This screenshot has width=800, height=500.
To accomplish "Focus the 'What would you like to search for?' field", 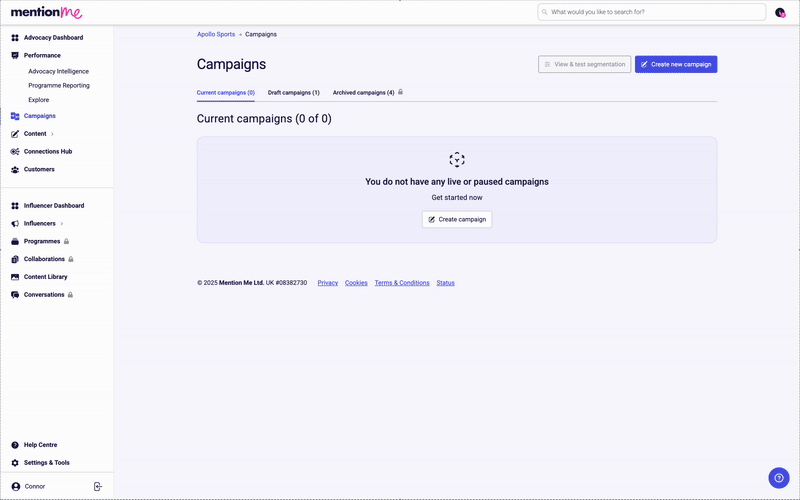I will click(x=652, y=12).
